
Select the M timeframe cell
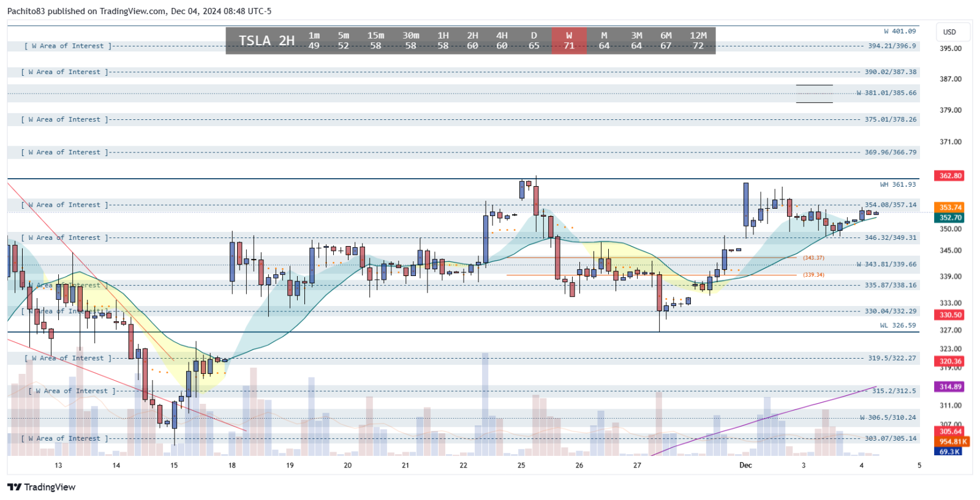click(x=604, y=40)
